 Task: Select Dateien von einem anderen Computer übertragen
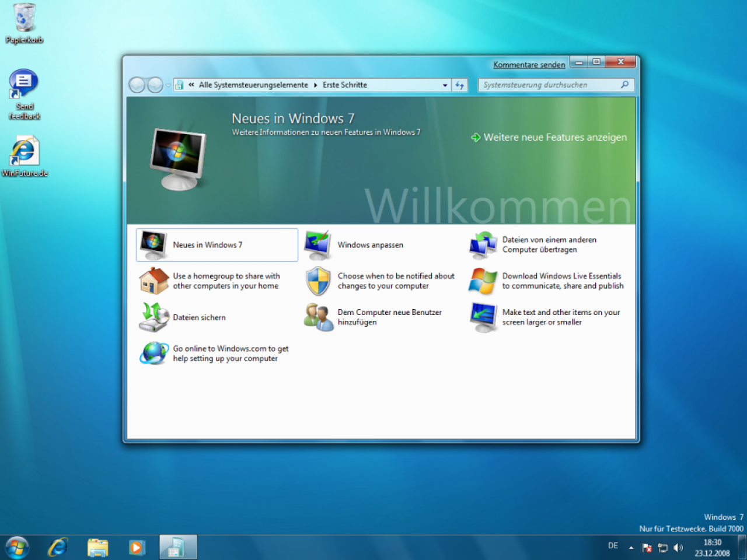[x=549, y=244]
